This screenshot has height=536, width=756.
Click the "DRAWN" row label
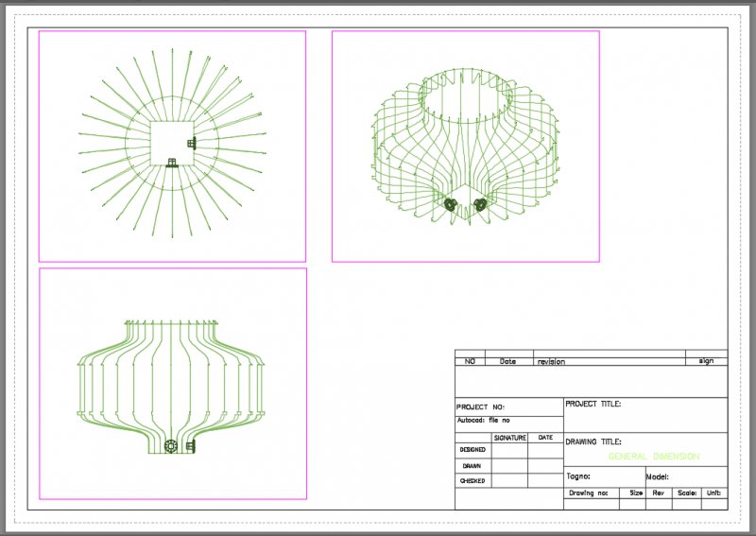click(472, 466)
